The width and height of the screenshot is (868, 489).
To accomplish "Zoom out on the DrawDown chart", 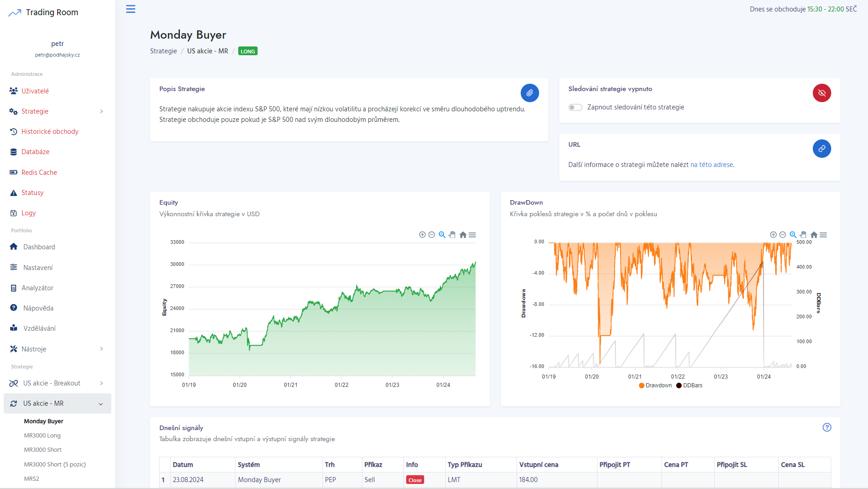I will point(782,235).
